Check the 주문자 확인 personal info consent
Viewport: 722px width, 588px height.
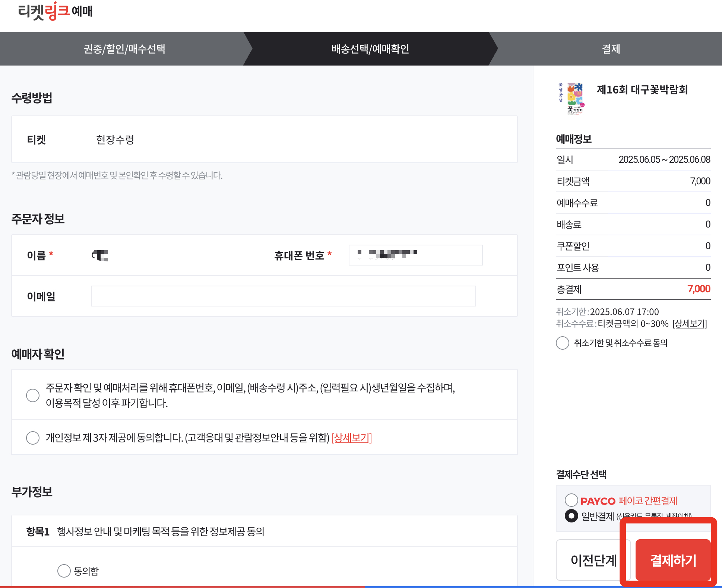point(33,395)
